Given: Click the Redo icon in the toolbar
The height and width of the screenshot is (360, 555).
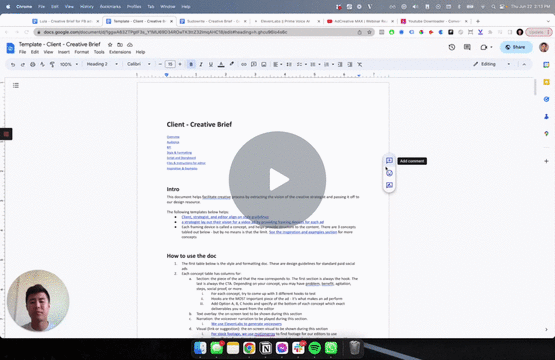Looking at the screenshot, I should (23, 64).
